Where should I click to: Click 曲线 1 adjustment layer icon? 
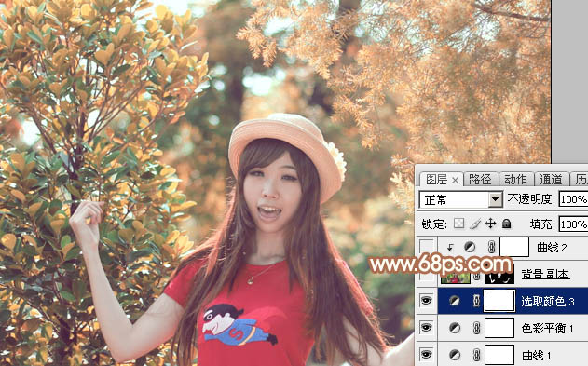tap(455, 355)
